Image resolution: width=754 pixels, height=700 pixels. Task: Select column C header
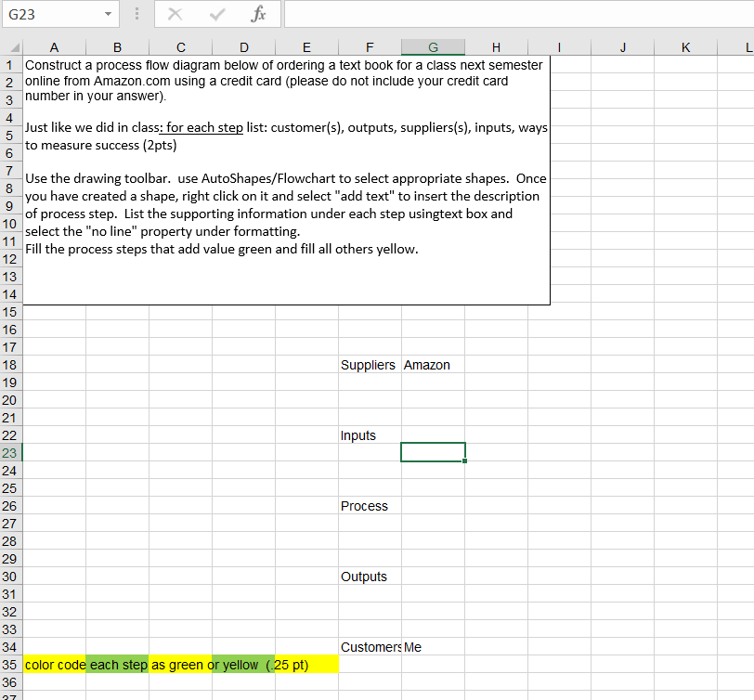coord(181,47)
